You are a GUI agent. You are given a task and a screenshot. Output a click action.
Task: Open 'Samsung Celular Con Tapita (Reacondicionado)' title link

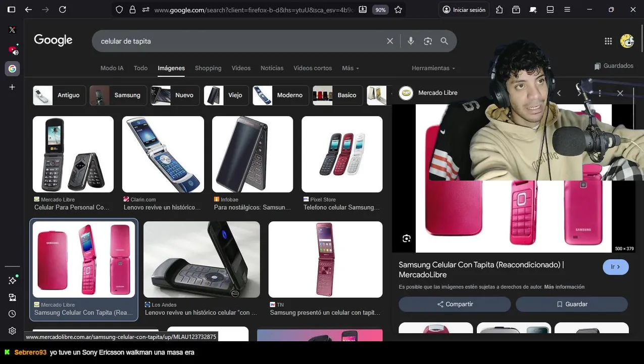481,269
